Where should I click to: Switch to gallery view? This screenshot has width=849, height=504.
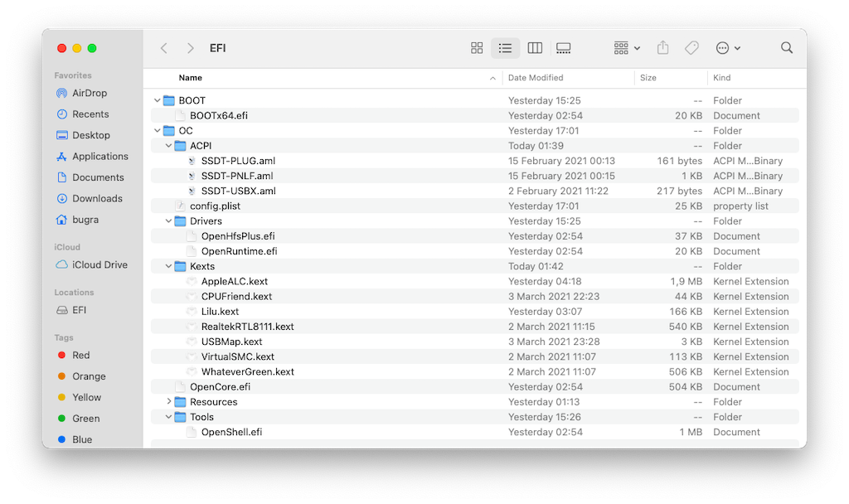(564, 48)
